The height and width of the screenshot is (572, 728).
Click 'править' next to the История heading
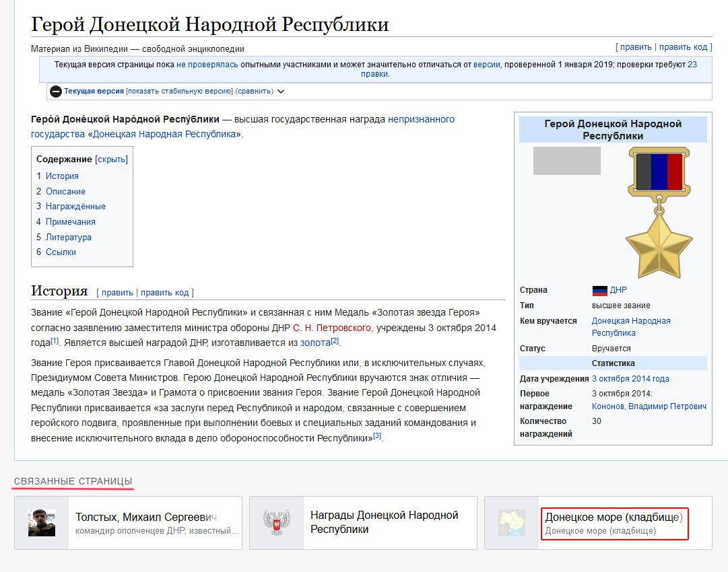click(x=117, y=293)
